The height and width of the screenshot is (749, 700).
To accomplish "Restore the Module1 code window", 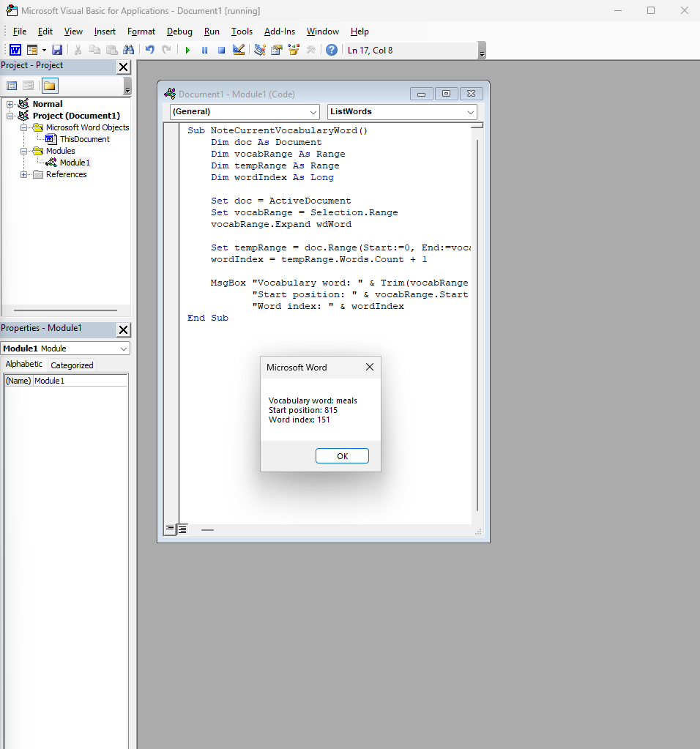I will (x=446, y=94).
